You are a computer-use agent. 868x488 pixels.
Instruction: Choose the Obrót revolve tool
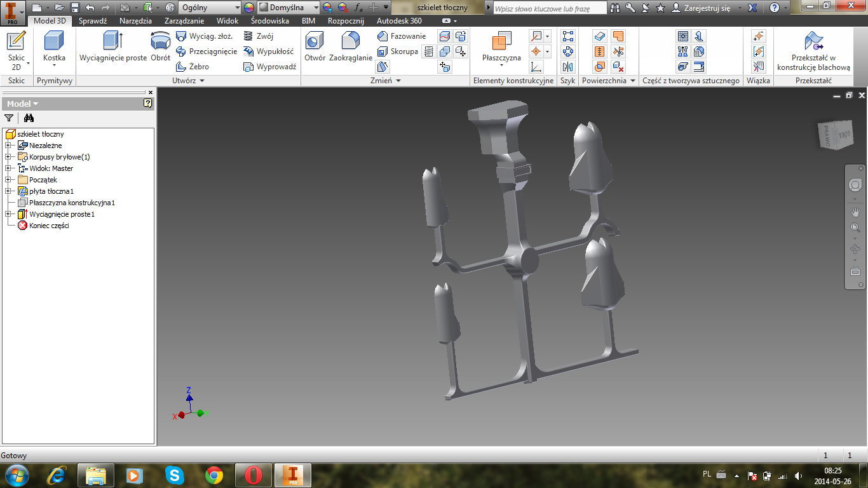(161, 48)
